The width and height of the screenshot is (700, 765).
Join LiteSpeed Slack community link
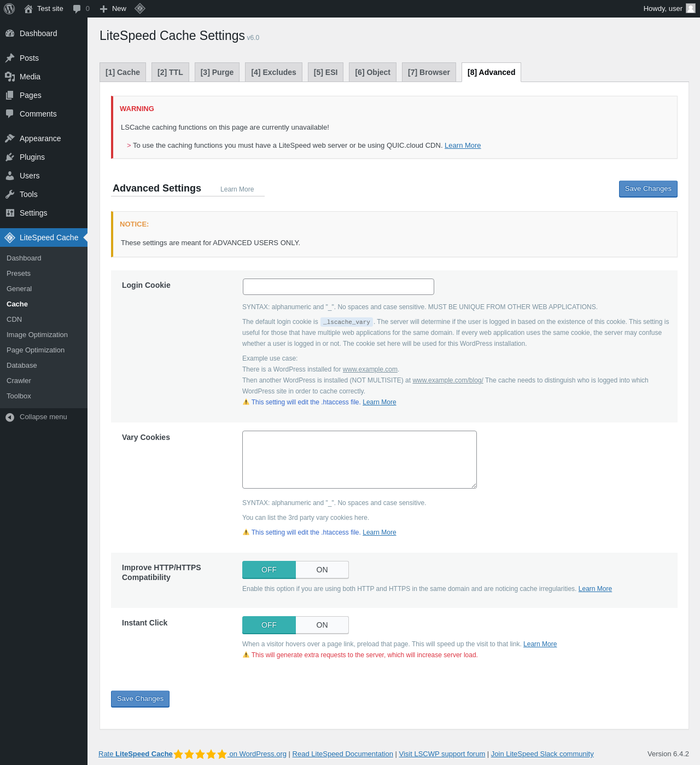point(542,754)
